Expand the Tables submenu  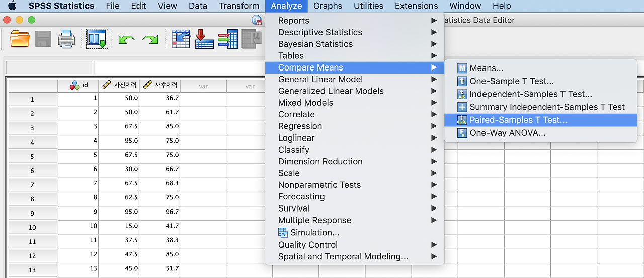355,56
